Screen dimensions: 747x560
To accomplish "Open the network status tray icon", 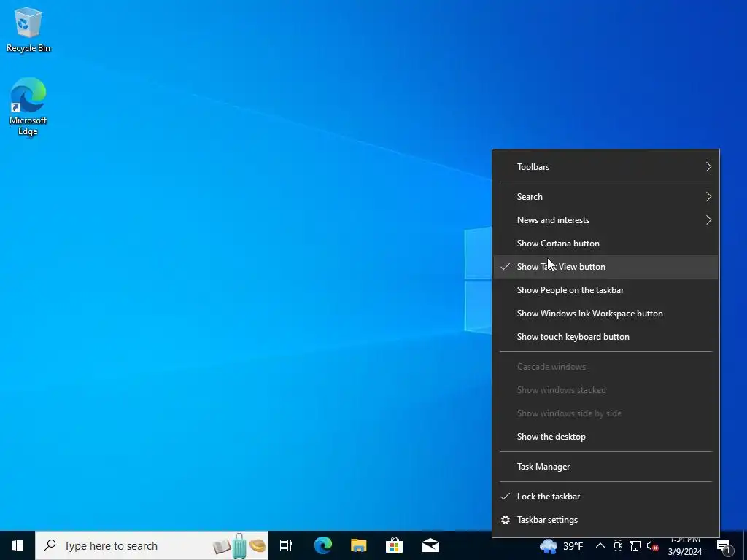I will (635, 545).
